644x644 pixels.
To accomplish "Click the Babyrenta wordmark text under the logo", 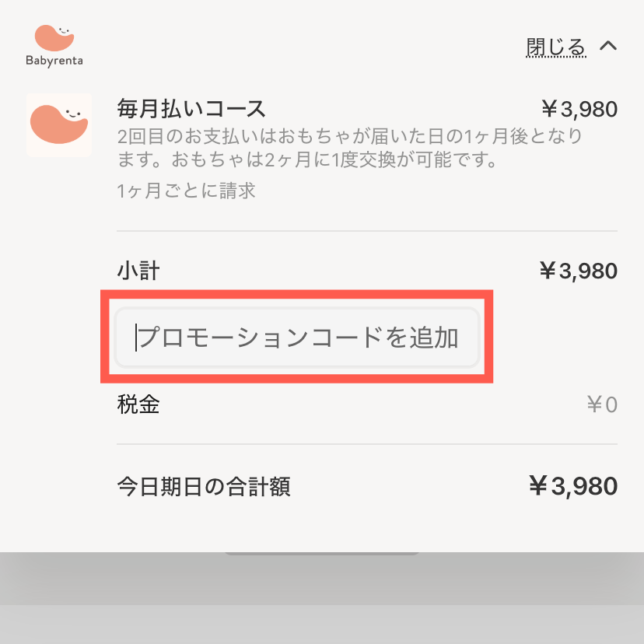I will (54, 60).
